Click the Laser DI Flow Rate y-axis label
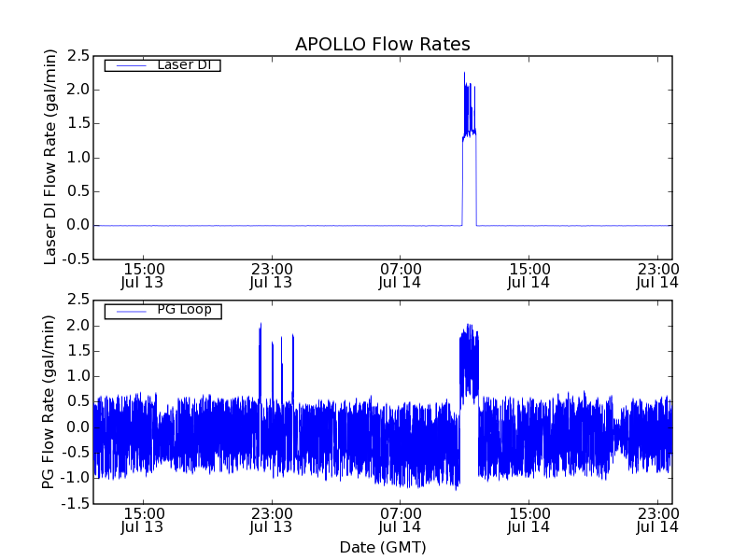 click(50, 157)
